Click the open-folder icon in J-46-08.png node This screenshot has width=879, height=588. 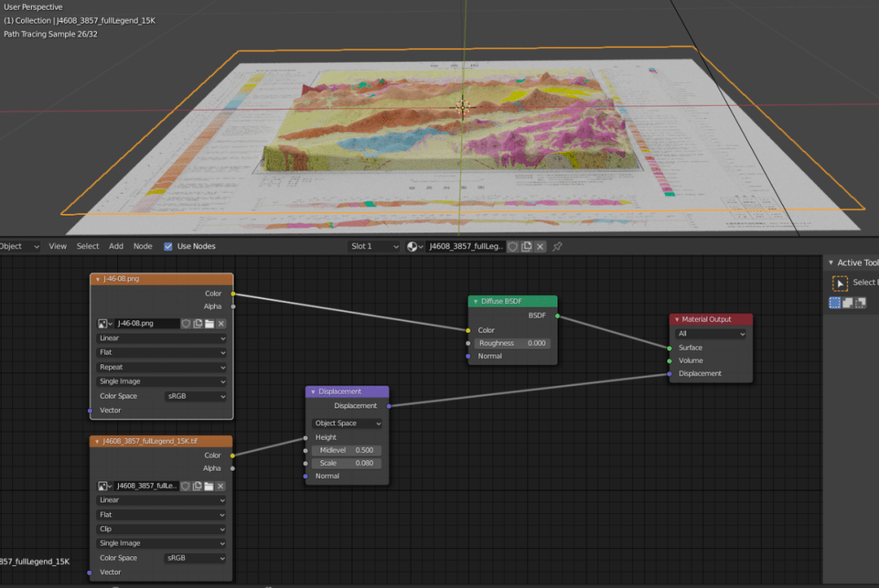coord(210,324)
